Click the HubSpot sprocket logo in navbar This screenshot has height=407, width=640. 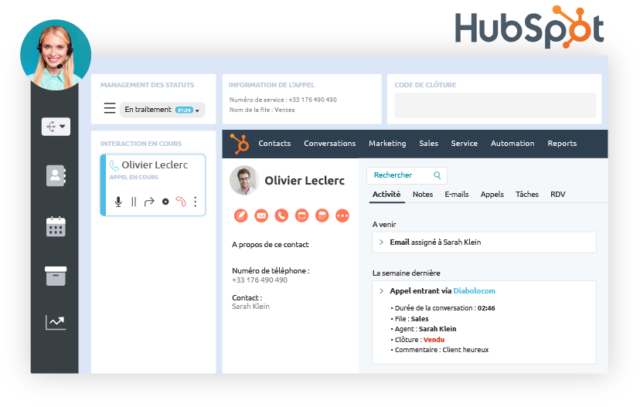click(240, 144)
